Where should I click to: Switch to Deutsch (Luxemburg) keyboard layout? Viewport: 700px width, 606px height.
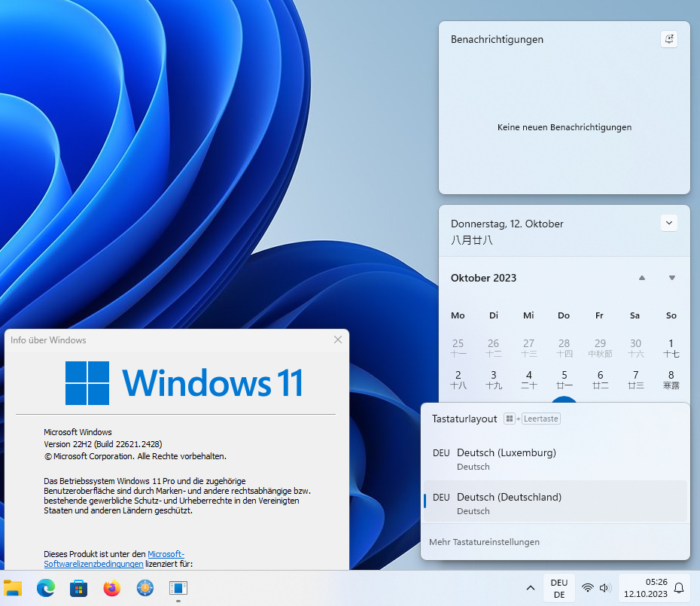click(555, 458)
